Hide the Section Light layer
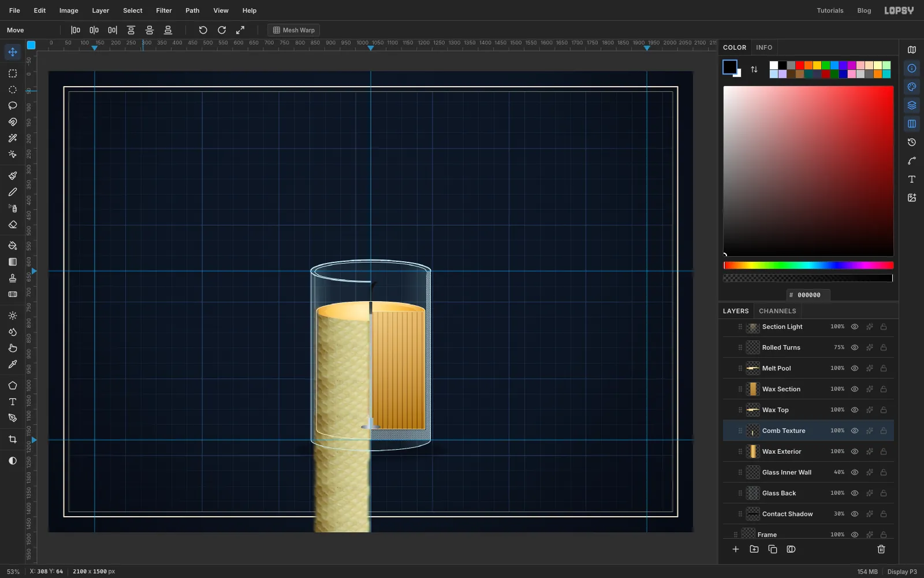The image size is (924, 578). (x=855, y=327)
